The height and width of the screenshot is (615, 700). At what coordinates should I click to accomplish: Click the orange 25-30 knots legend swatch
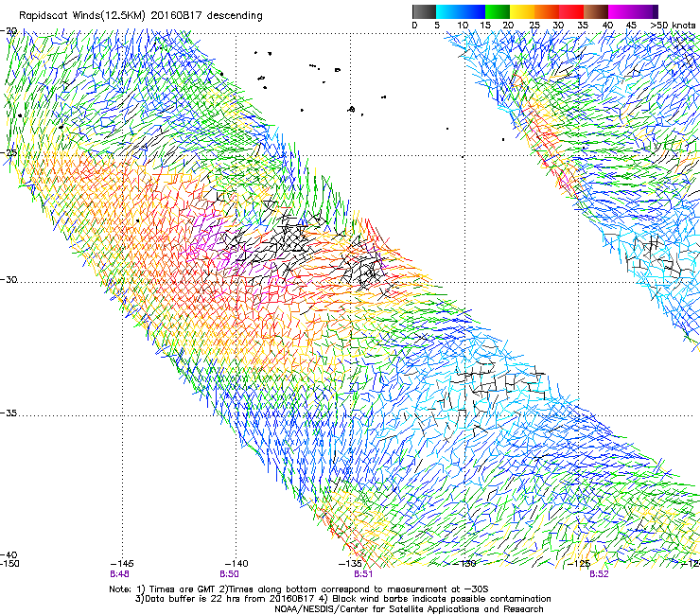[x=547, y=11]
